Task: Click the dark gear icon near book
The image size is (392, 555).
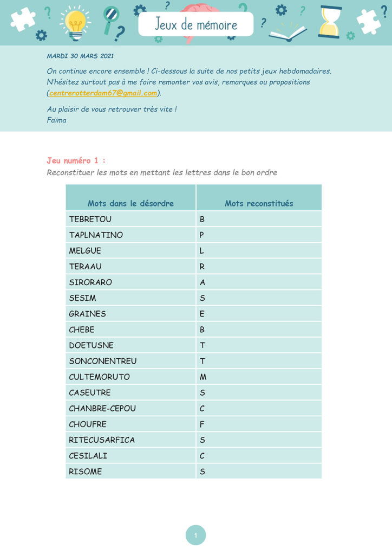Action: coord(282,10)
